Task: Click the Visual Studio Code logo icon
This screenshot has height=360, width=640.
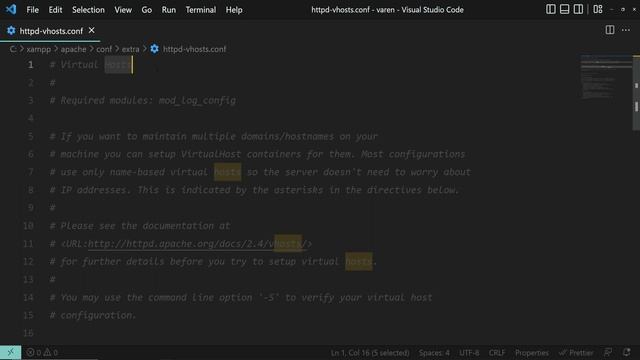Action: coord(11,9)
